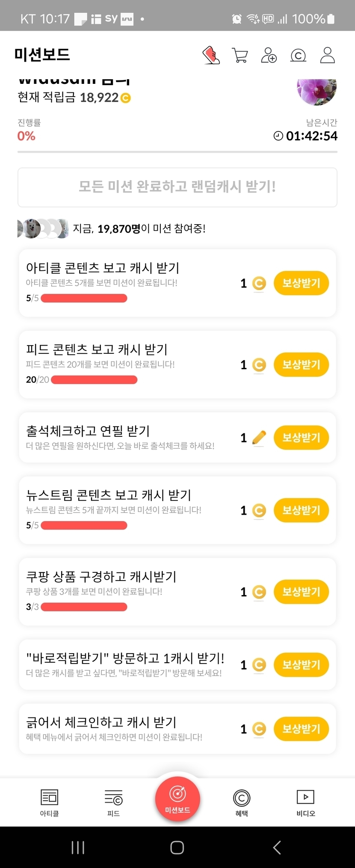Screen dimensions: 355x868
Task: Tap the 뉴스트림 mission progress bar
Action: [x=84, y=525]
